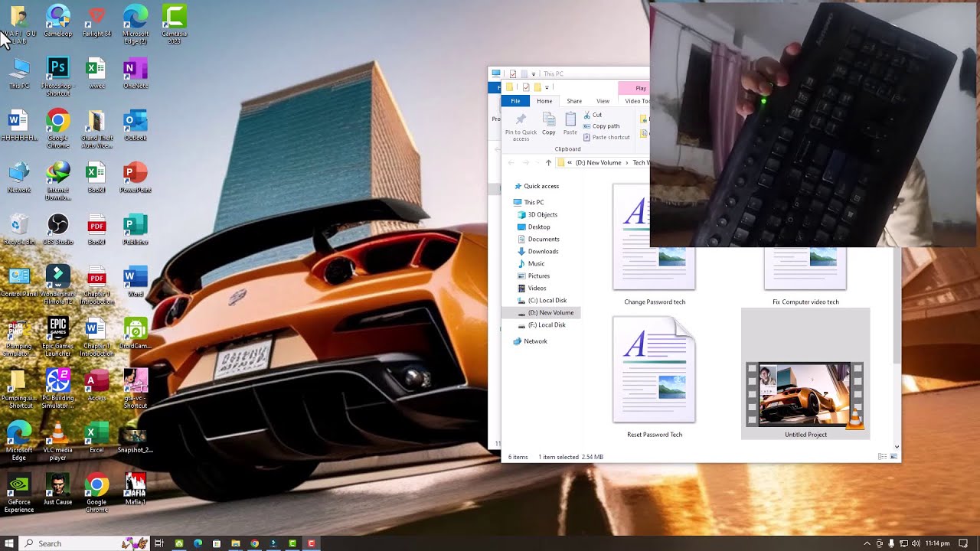Open Recycle Bin on the desktop

[x=19, y=230]
